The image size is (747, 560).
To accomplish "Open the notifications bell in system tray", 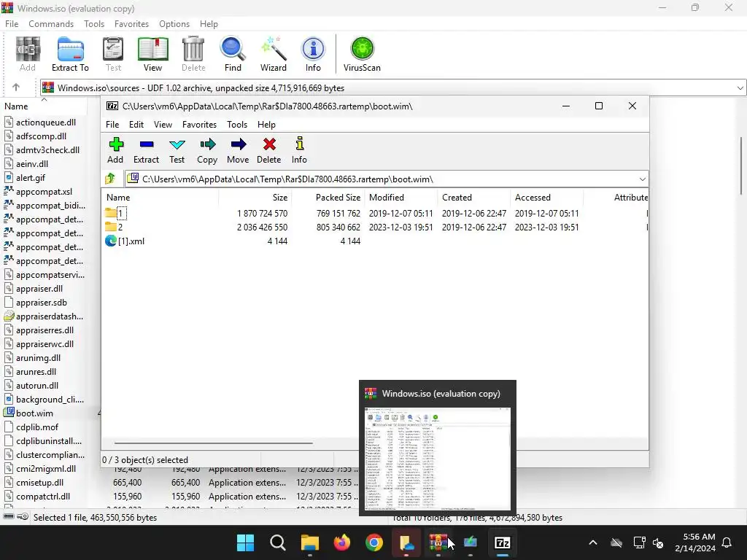I will pos(727,542).
